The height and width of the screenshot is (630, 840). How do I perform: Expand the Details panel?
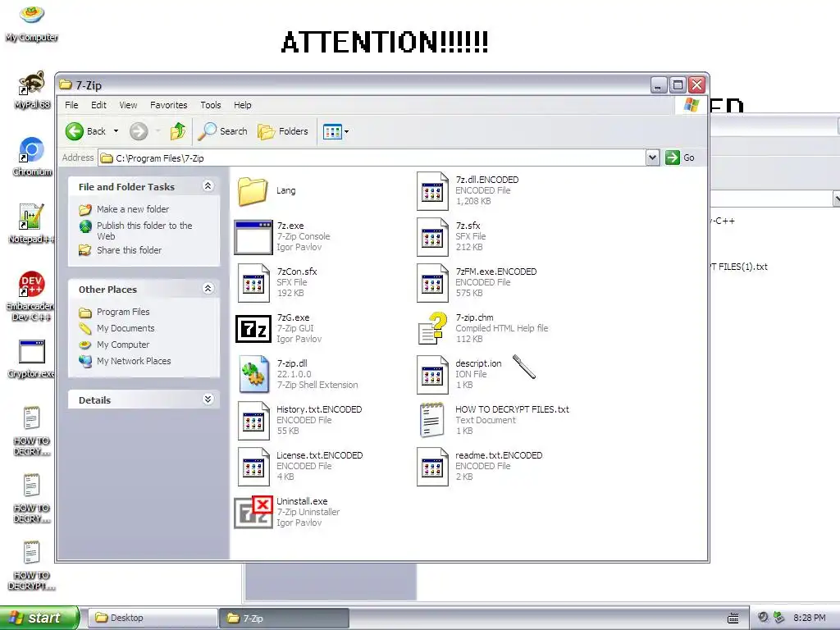pyautogui.click(x=208, y=399)
